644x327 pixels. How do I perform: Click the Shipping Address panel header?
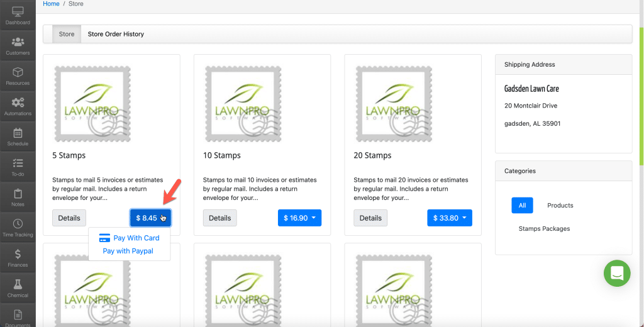[x=563, y=65]
